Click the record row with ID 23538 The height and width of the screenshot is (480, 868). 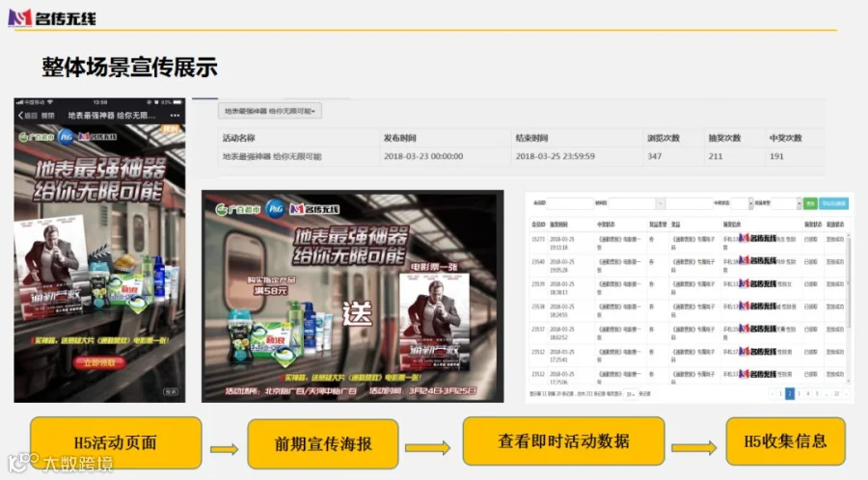point(687,310)
